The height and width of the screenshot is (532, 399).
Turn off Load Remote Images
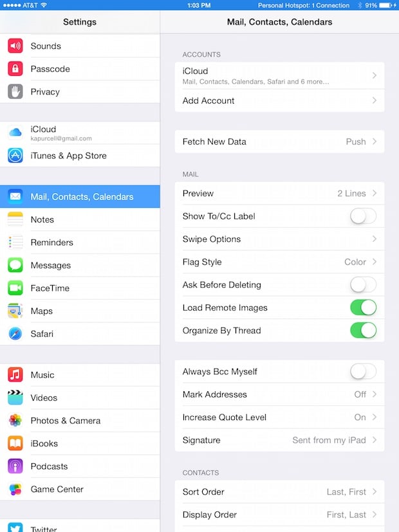[363, 307]
